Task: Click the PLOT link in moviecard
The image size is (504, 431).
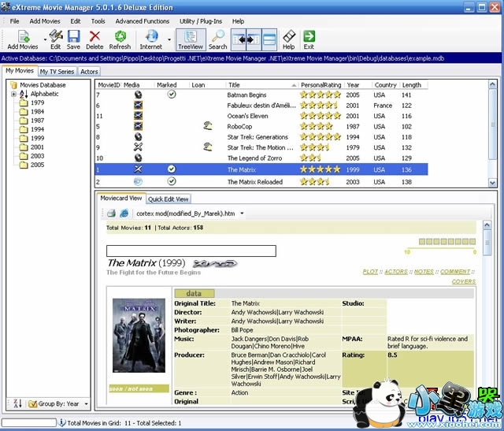Action: point(370,272)
